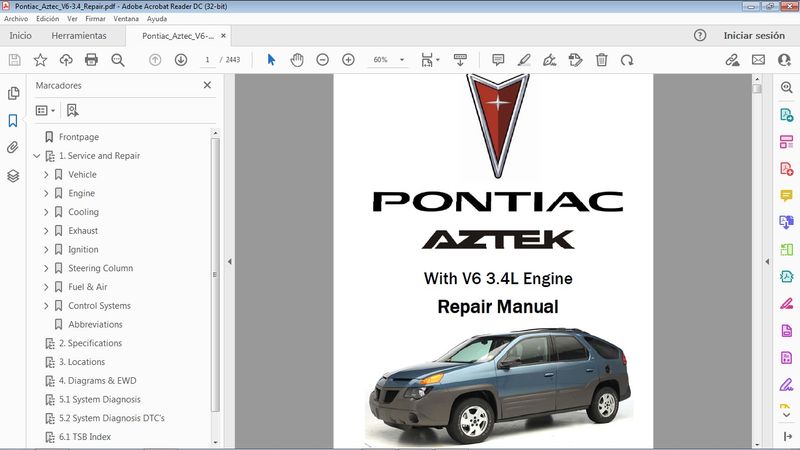Screen dimensions: 800x450
Task: Click the trash delete icon
Action: tap(602, 60)
